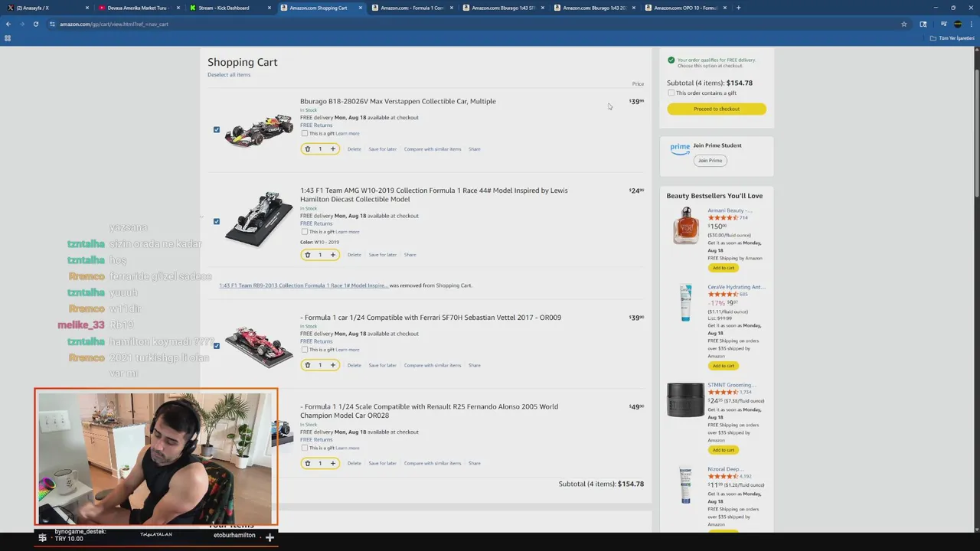Click Proceed to checkout button
The width and height of the screenshot is (980, 551).
tap(717, 109)
